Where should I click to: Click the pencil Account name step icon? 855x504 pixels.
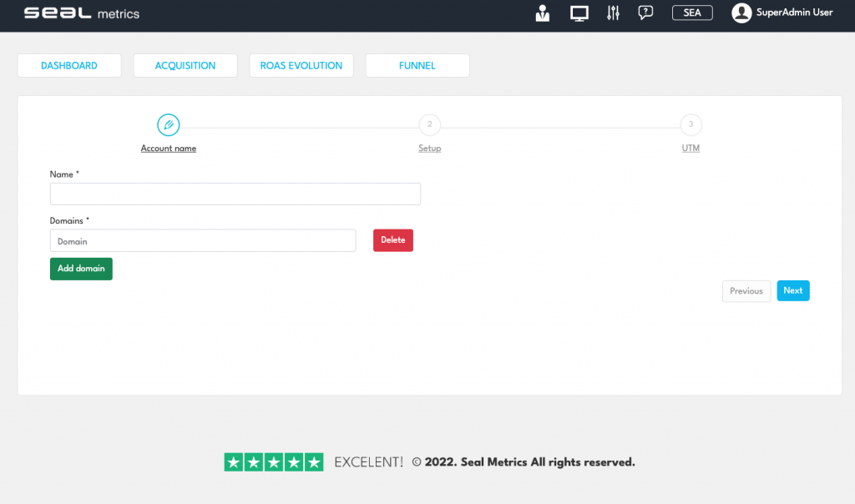pos(169,124)
